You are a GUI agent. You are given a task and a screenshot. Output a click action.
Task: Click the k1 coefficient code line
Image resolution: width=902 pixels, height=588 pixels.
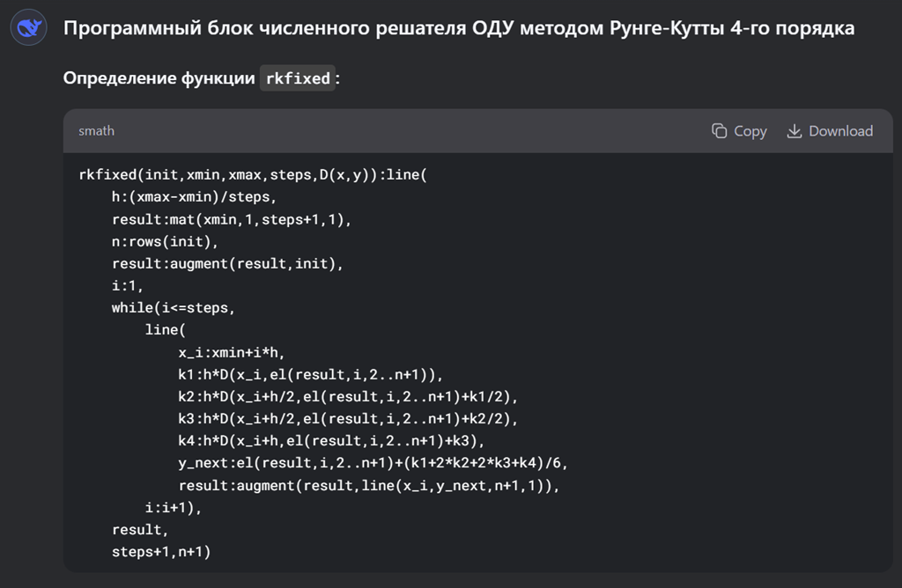[x=314, y=374]
